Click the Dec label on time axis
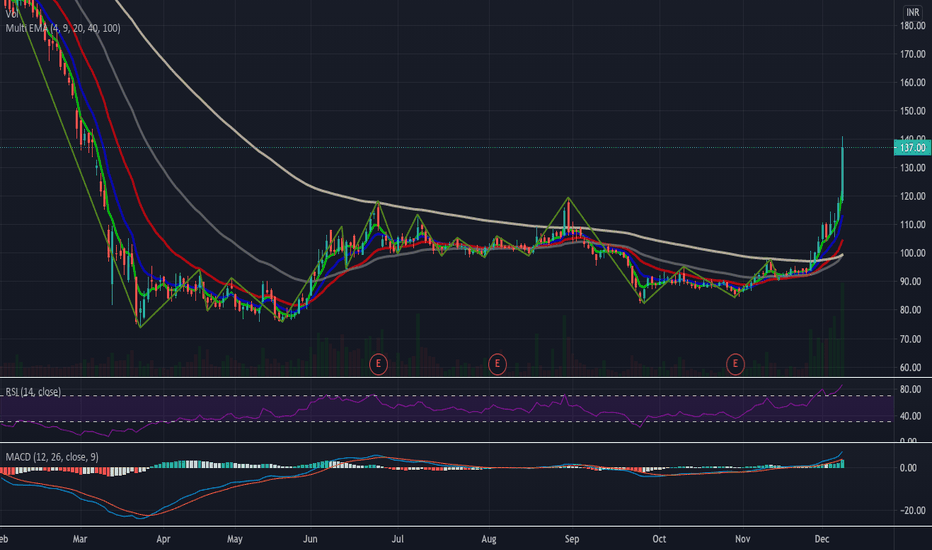Viewport: 932px width, 550px height. pos(821,539)
